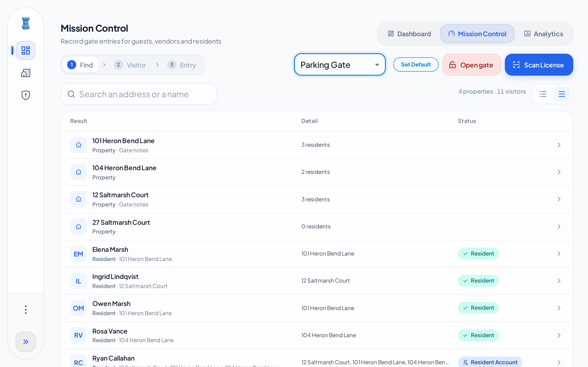Click the search magnifier icon
Viewport: 588px width, 367px height.
(71, 94)
